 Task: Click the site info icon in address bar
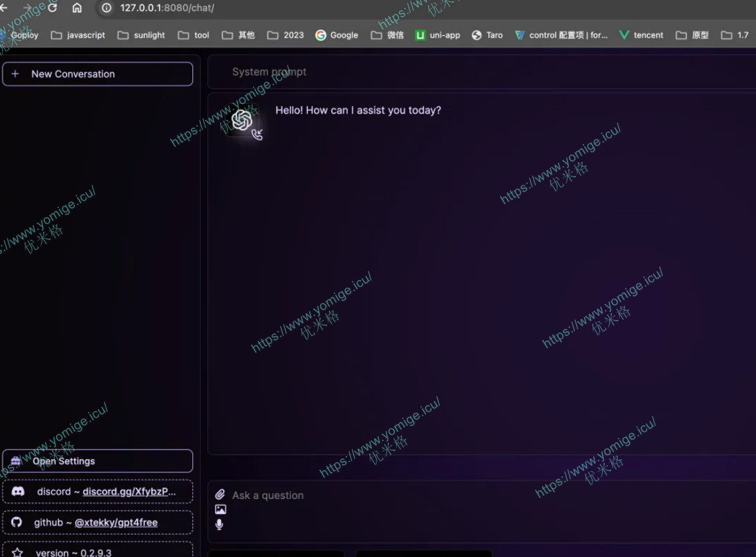point(107,8)
